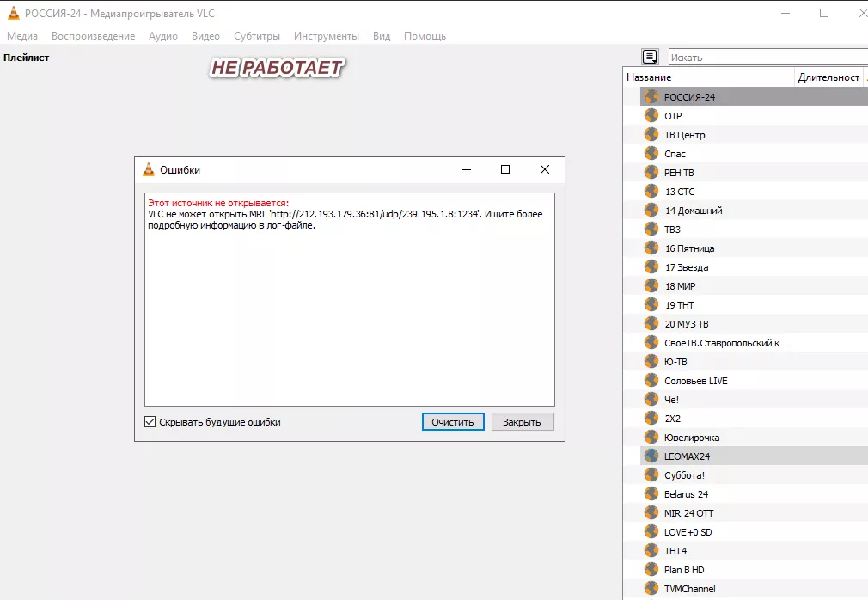Click in the Искать playlist search field
Screen dimensions: 868x600
tap(768, 57)
